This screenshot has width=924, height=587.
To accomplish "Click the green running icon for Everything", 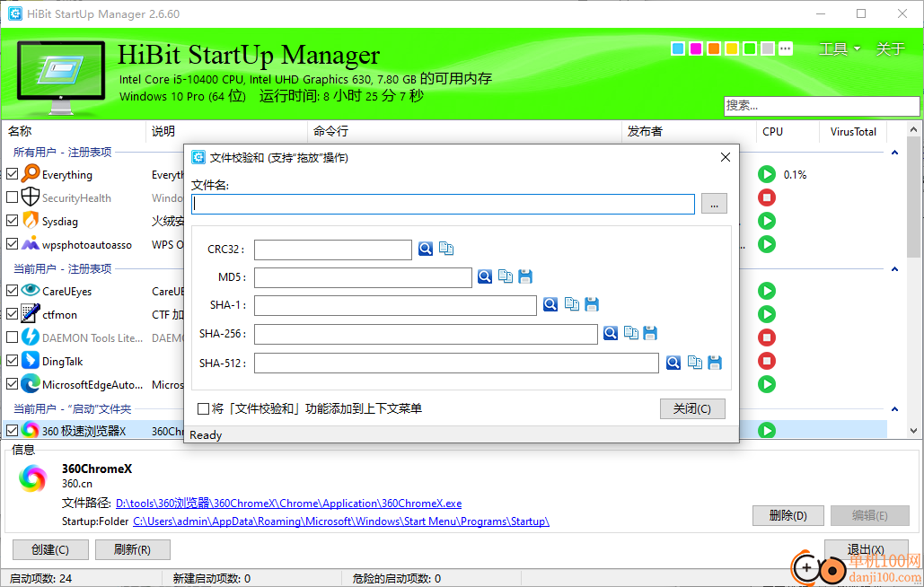I will pos(767,174).
